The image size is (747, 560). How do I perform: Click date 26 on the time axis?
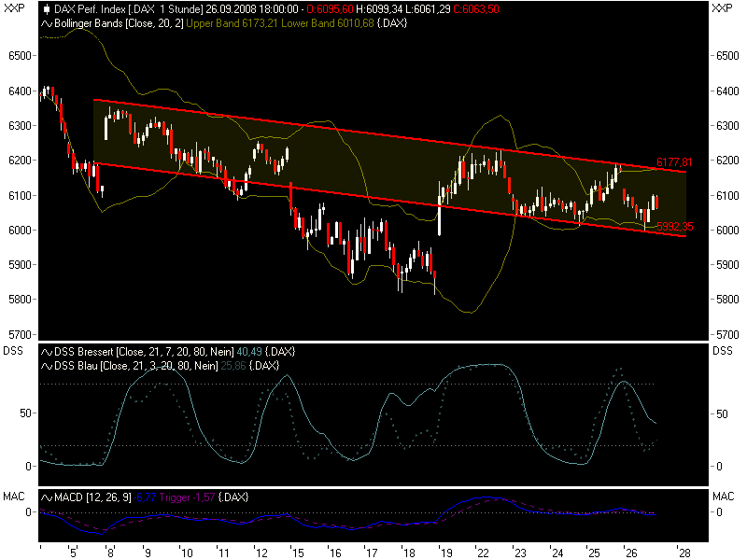631,553
